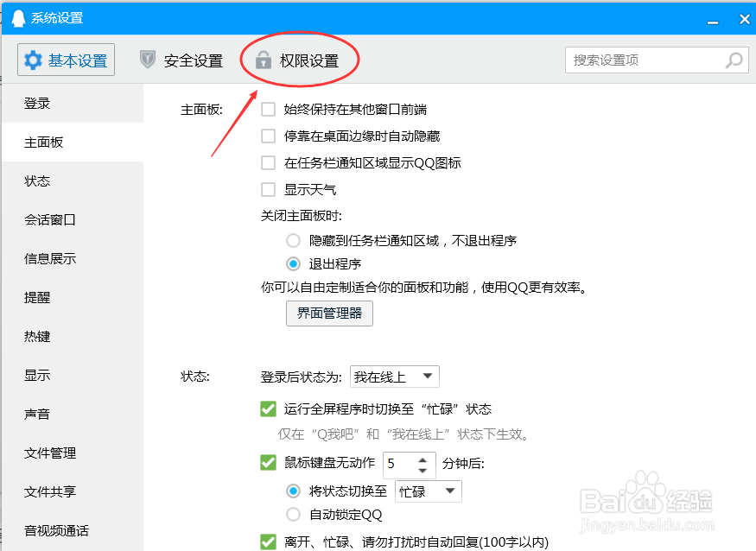Click the 界面管理器 button
This screenshot has width=756, height=551.
click(329, 314)
